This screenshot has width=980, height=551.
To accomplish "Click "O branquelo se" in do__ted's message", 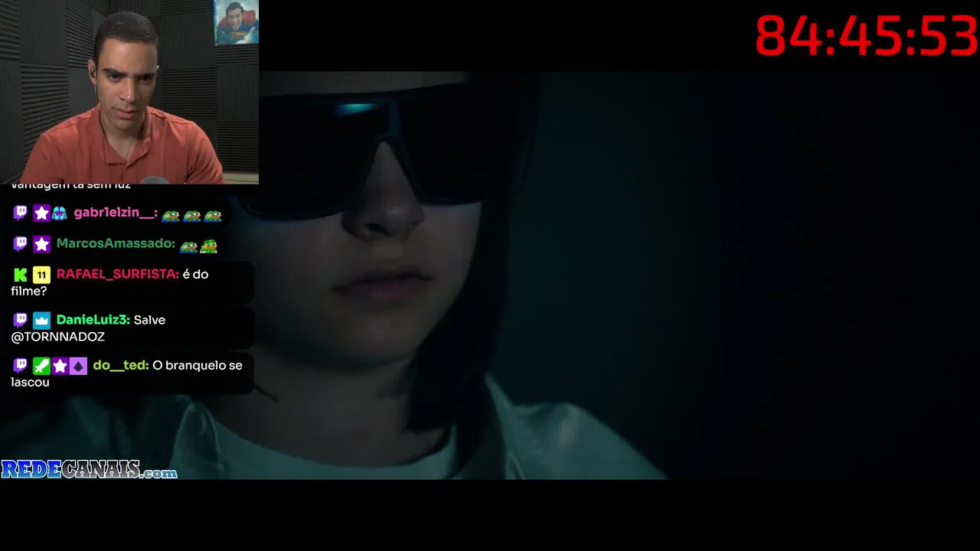I will point(198,366).
